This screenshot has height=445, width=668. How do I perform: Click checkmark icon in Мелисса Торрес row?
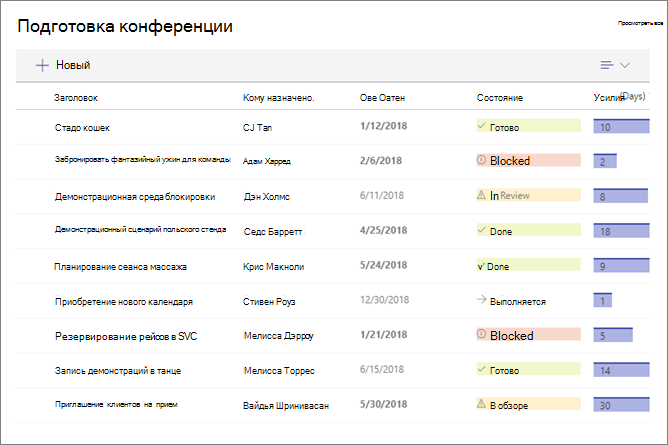(481, 369)
